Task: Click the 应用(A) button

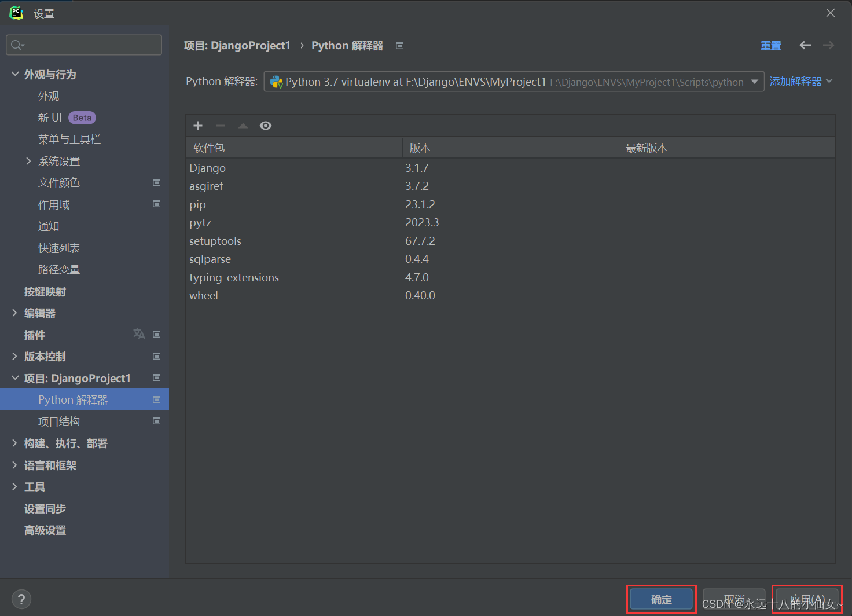Action: pyautogui.click(x=807, y=599)
